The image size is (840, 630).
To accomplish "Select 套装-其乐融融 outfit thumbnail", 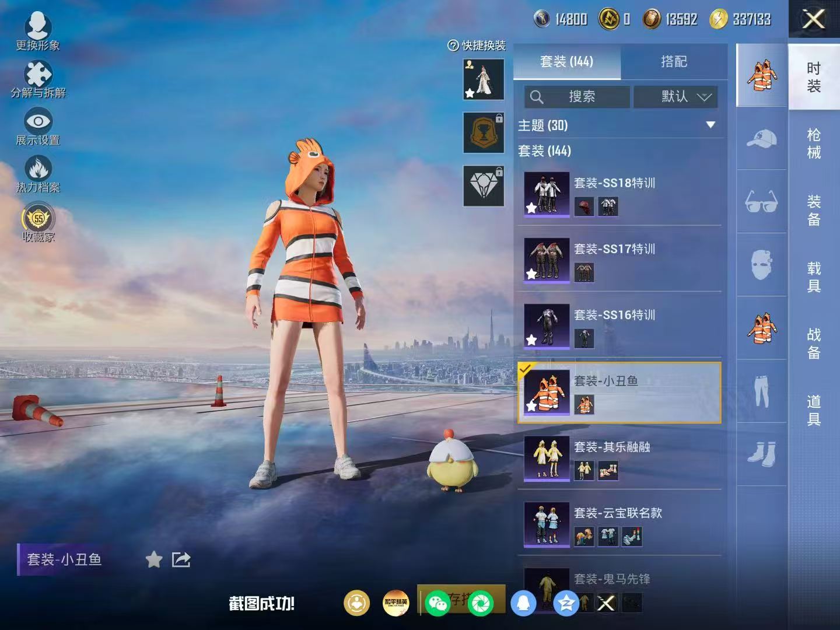I will [547, 458].
